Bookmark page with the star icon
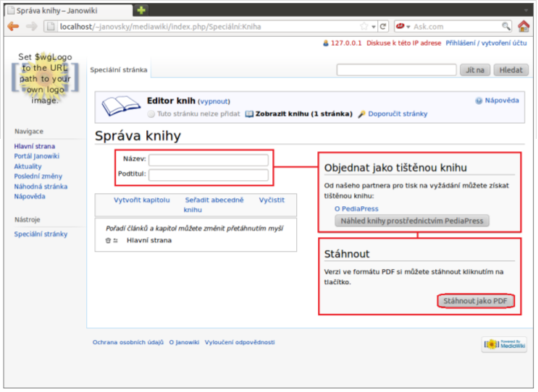 [363, 26]
